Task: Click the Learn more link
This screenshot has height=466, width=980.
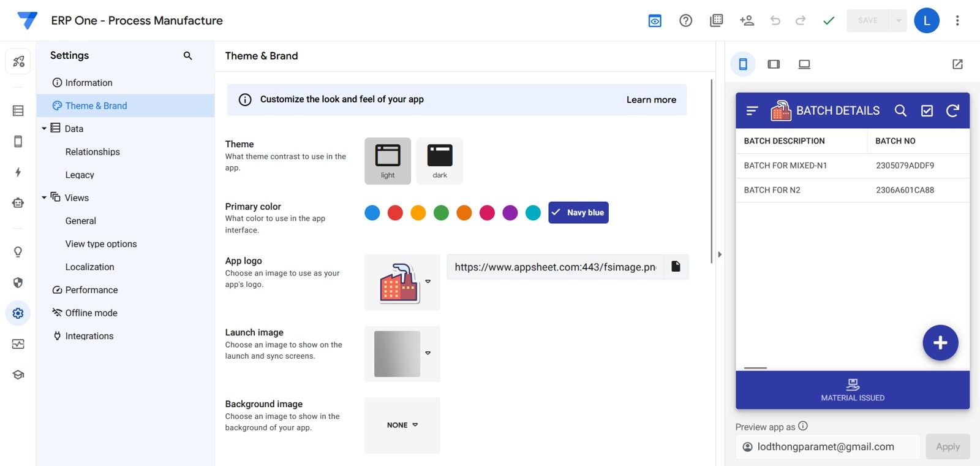Action: (x=651, y=100)
